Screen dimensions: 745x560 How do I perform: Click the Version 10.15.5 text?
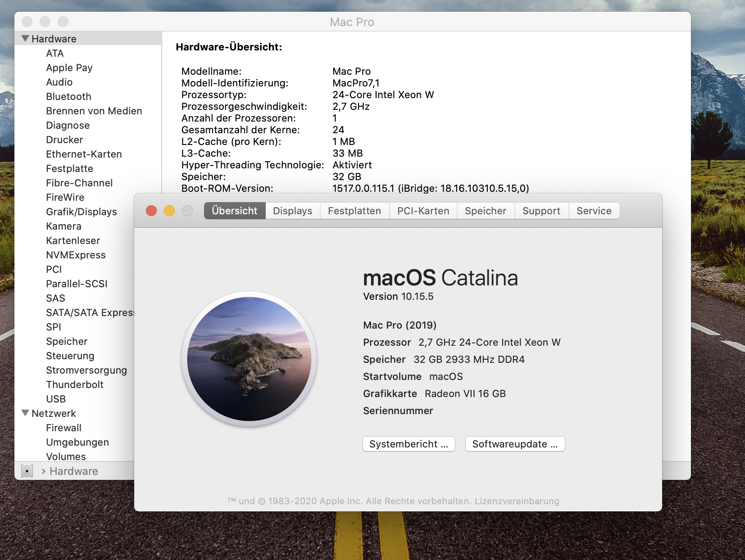coord(398,296)
